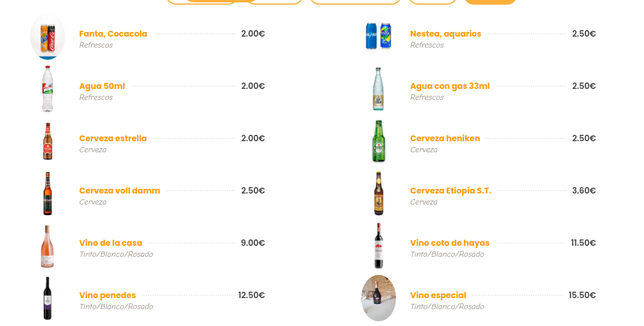Image resolution: width=644 pixels, height=326 pixels.
Task: Click the Ethiopian S.T. beer bottle image
Action: tap(379, 193)
